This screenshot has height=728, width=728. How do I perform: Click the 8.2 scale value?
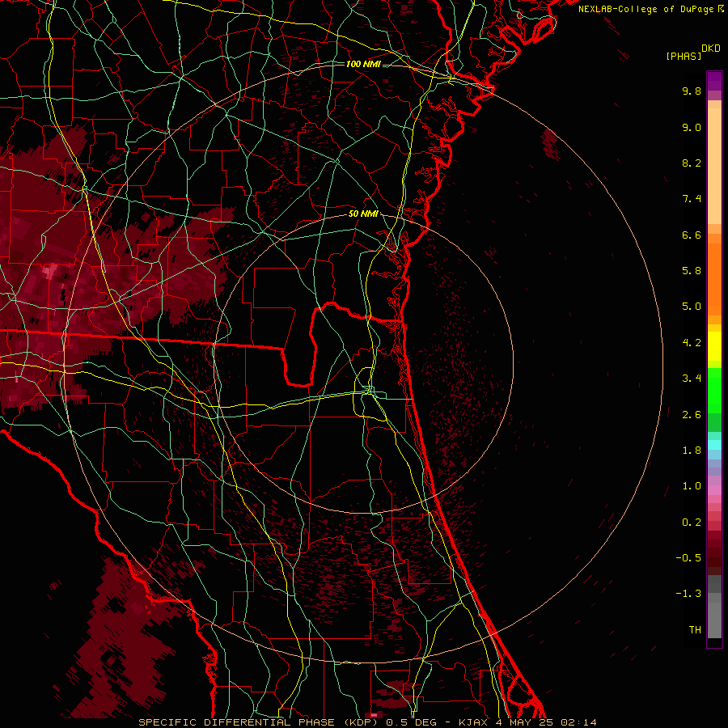tap(692, 163)
